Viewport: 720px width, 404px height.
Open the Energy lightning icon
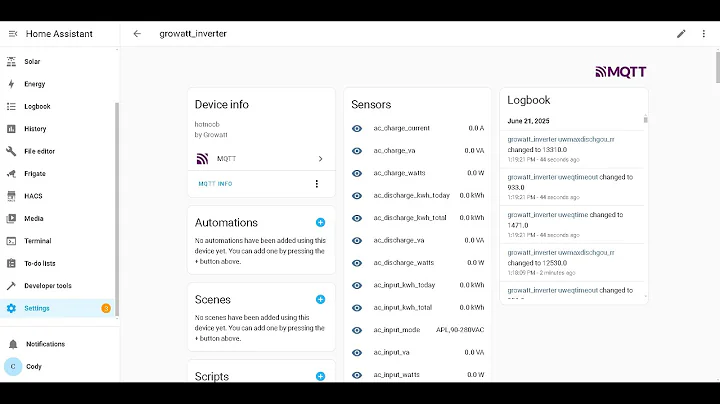tap(11, 84)
